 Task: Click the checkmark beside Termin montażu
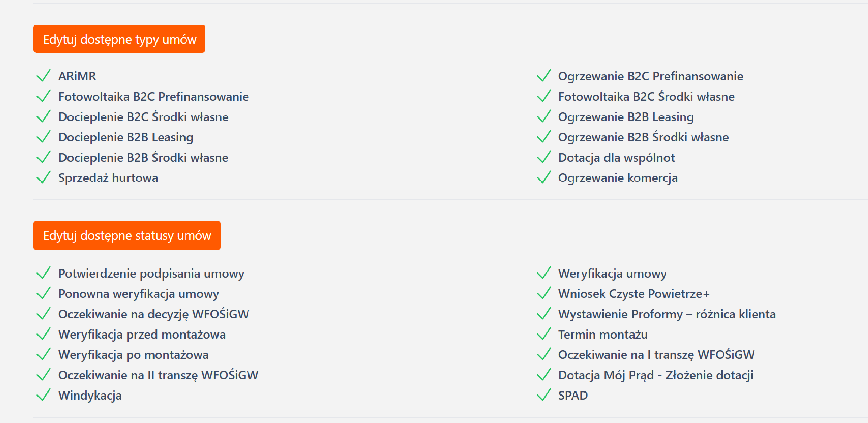click(543, 334)
